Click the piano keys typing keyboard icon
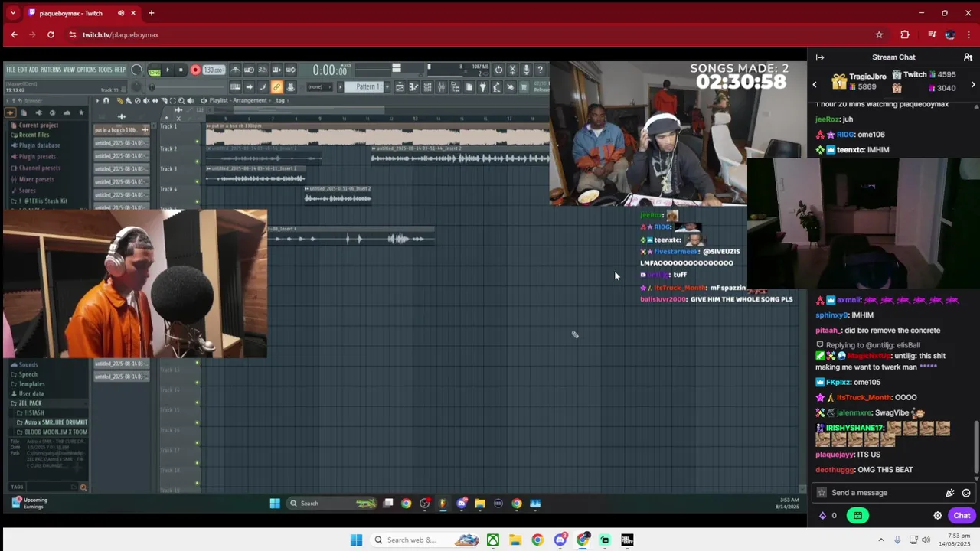 235,87
